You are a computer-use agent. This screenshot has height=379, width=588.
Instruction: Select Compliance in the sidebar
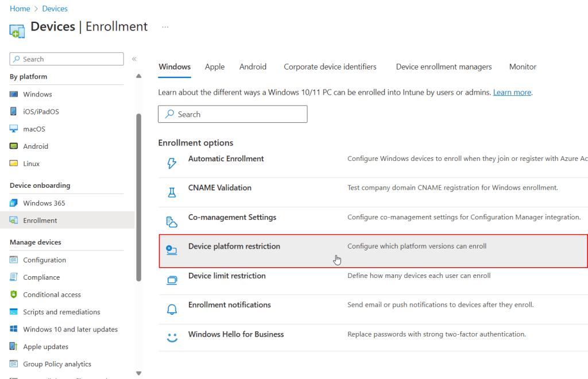[41, 277]
